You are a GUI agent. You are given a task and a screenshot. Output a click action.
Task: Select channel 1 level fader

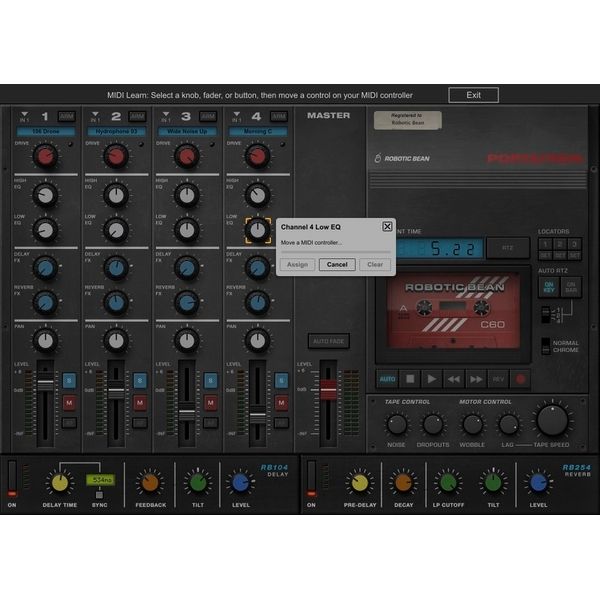click(x=46, y=382)
